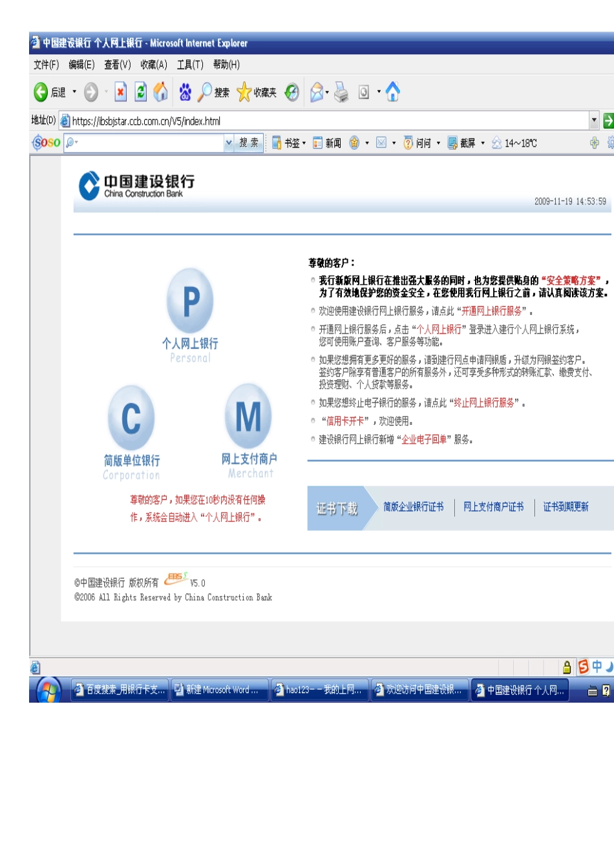Click 问问 question icon in SOSO toolbar
The height and width of the screenshot is (868, 614).
click(x=417, y=143)
